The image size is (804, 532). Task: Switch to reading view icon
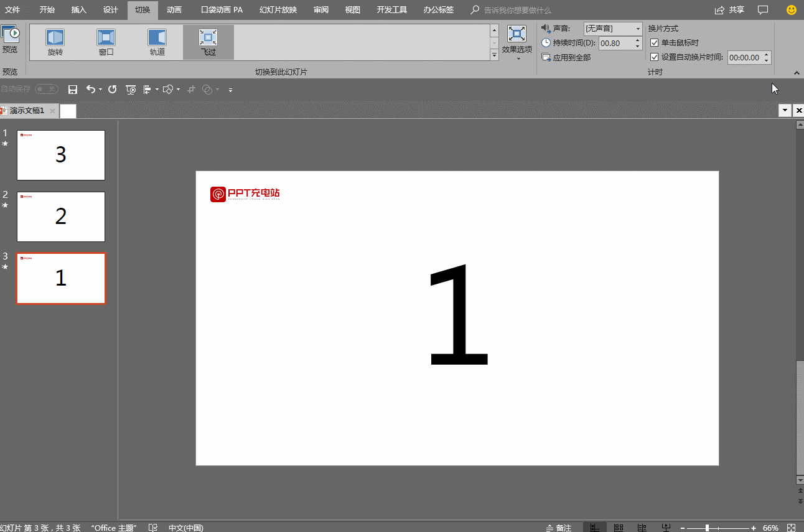click(642, 528)
